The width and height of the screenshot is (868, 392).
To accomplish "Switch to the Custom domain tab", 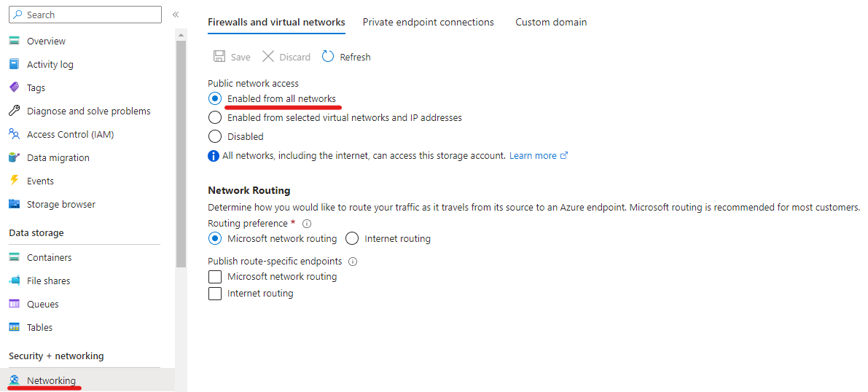I will (551, 22).
